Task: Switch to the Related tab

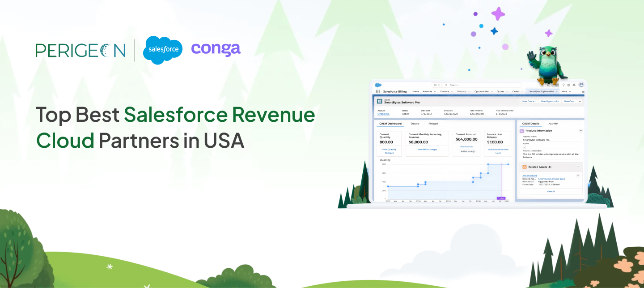Action: (433, 124)
